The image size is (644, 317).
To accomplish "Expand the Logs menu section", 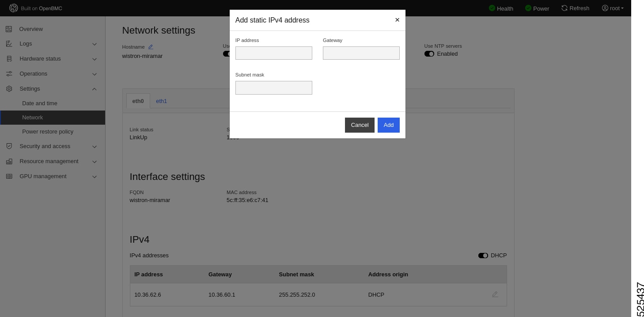I will pyautogui.click(x=95, y=44).
